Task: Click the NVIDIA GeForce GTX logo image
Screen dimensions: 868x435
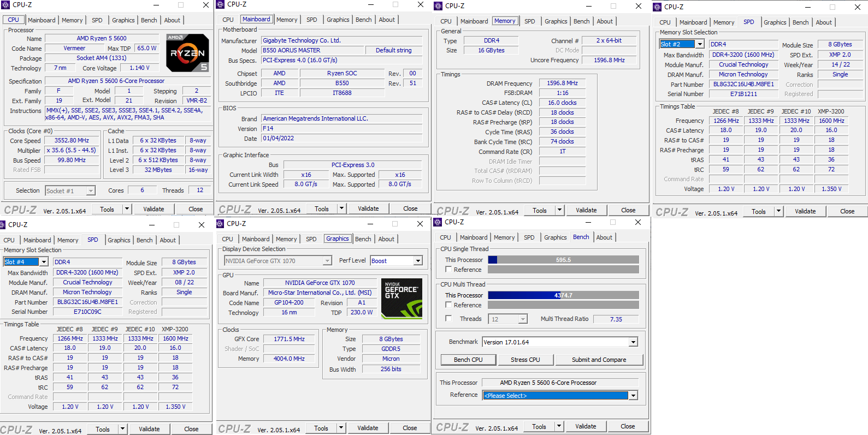Action: (401, 299)
